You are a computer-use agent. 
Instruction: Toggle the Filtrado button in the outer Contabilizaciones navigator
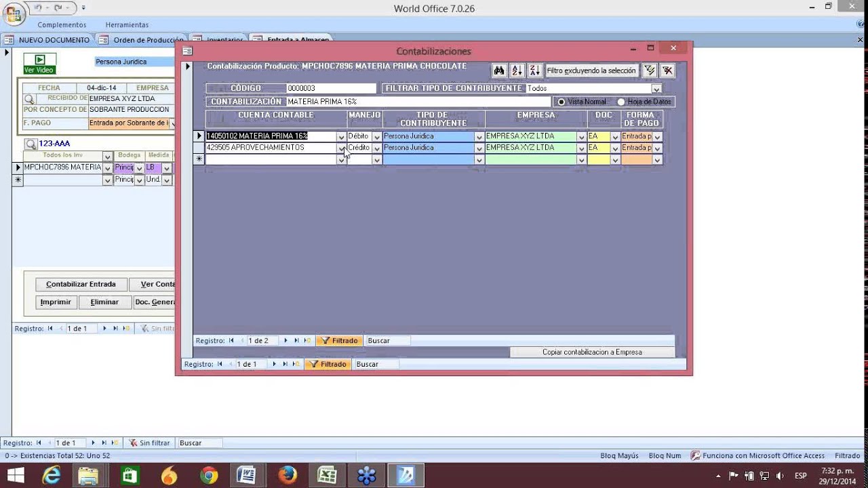(x=328, y=364)
